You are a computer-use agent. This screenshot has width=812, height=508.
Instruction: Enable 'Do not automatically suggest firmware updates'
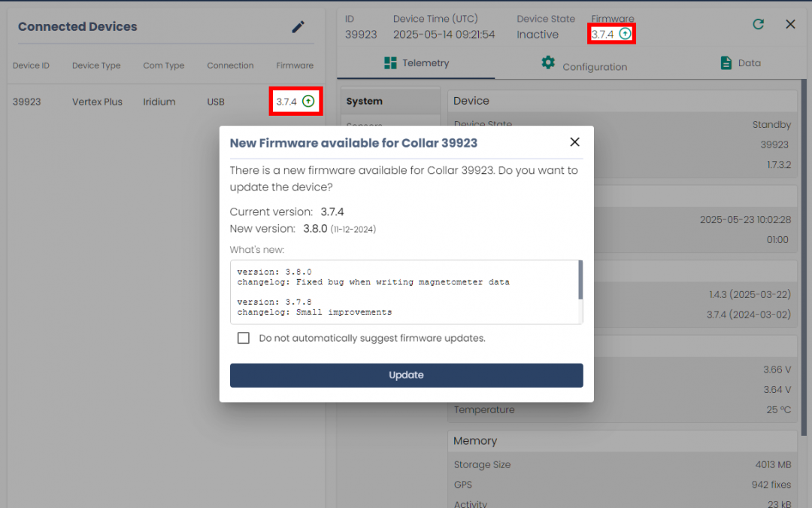[x=244, y=339]
